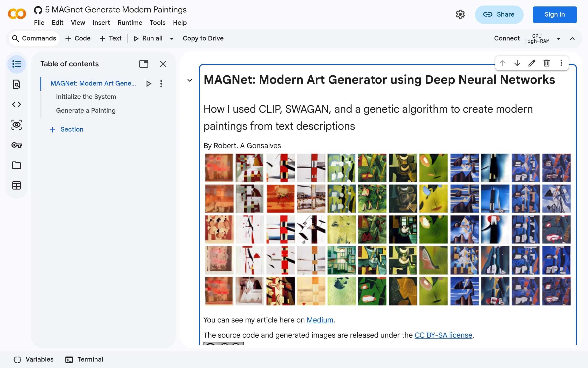Open the eye-shaped sidebar icon below Code snippets
The height and width of the screenshot is (368, 588).
coord(17,125)
